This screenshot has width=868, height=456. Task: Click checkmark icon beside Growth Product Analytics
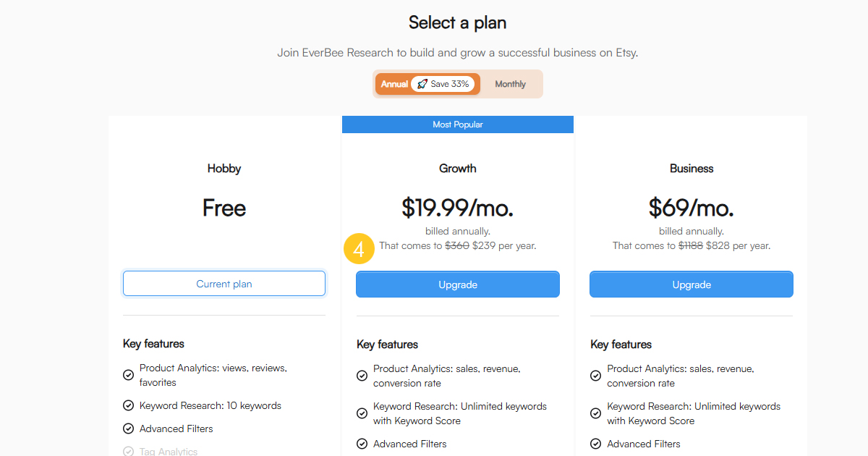pyautogui.click(x=362, y=376)
